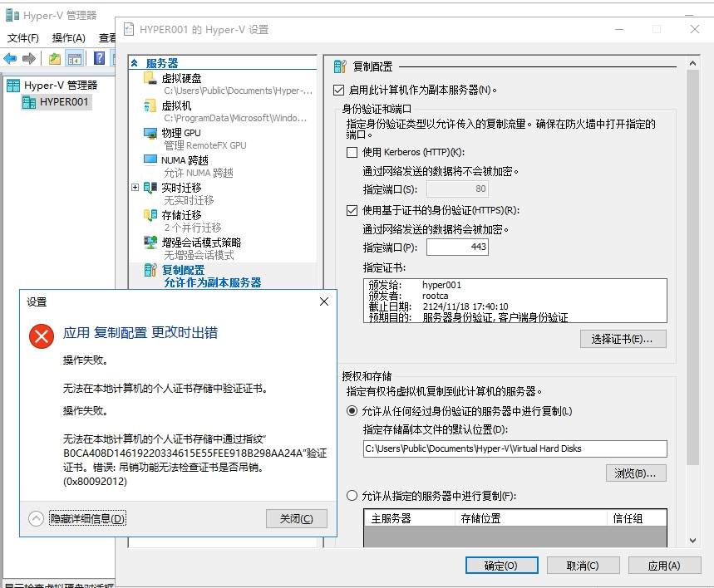Toggle 启用此计算机作为副本服务器 checkbox
Image resolution: width=714 pixels, height=588 pixels.
(338, 91)
